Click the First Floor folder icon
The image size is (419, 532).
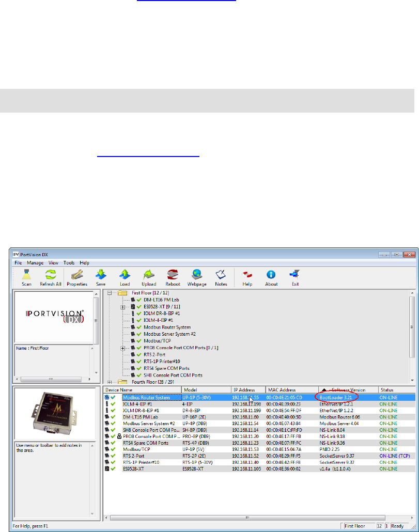point(122,293)
